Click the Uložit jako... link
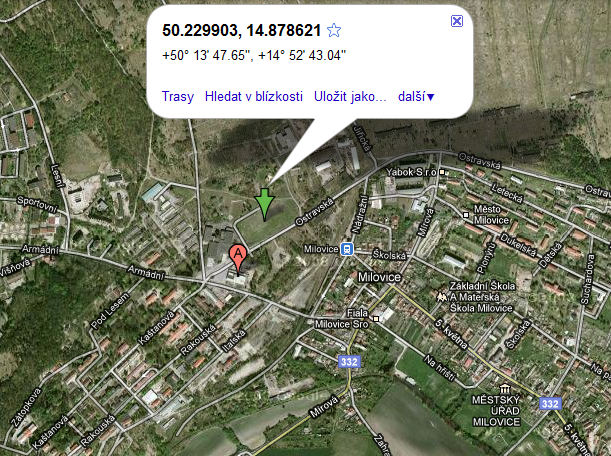611x456 pixels. pos(350,96)
